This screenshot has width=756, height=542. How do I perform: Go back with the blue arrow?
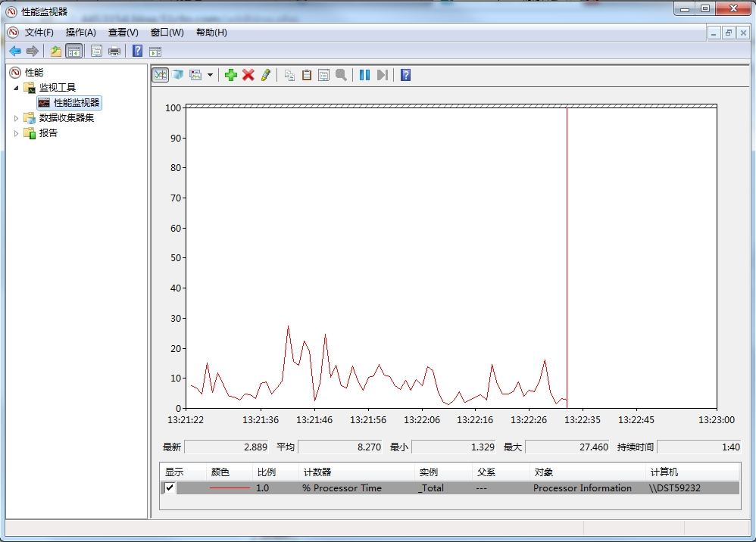(x=15, y=51)
